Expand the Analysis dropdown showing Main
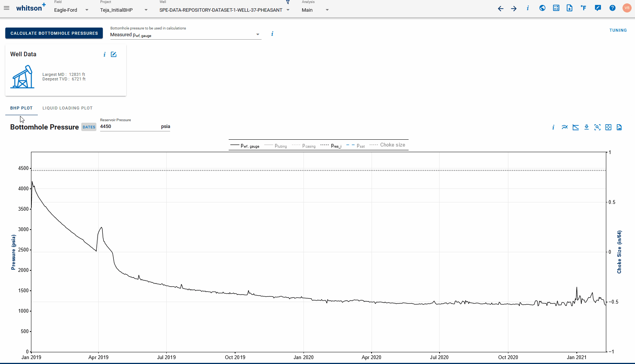Image resolution: width=635 pixels, height=364 pixels. [315, 10]
